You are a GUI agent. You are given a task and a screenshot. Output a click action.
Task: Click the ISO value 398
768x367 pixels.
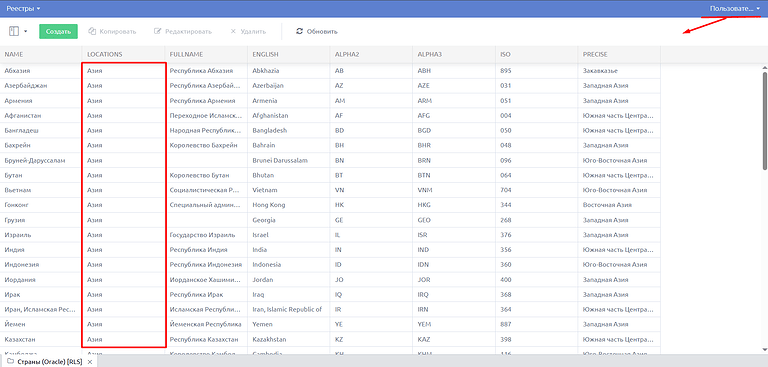point(537,339)
